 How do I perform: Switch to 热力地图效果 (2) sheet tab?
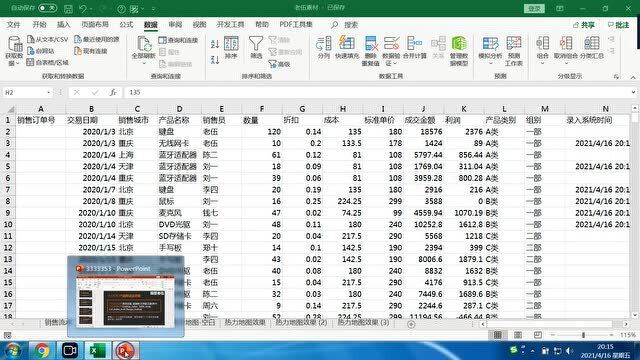click(301, 322)
